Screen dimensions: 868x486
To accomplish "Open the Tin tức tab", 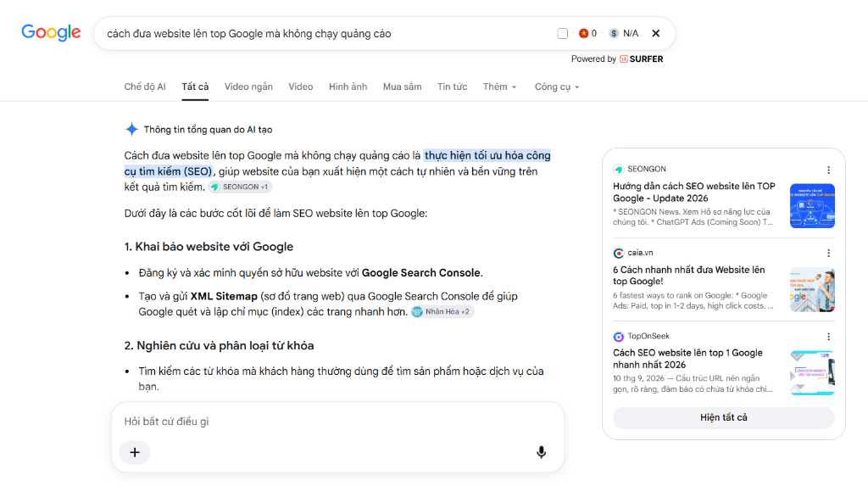I will point(452,87).
